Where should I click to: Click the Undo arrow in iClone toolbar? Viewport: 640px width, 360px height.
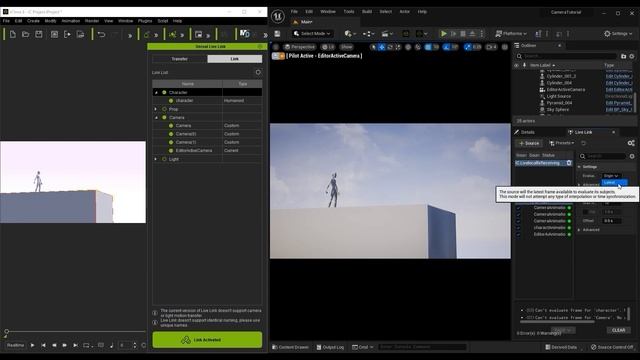(x=101, y=34)
